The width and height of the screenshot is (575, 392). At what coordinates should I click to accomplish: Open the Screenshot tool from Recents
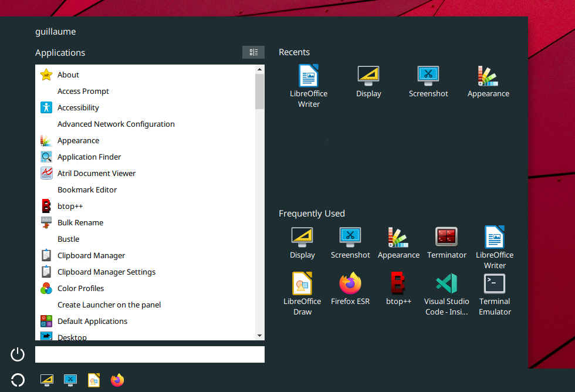(428, 75)
